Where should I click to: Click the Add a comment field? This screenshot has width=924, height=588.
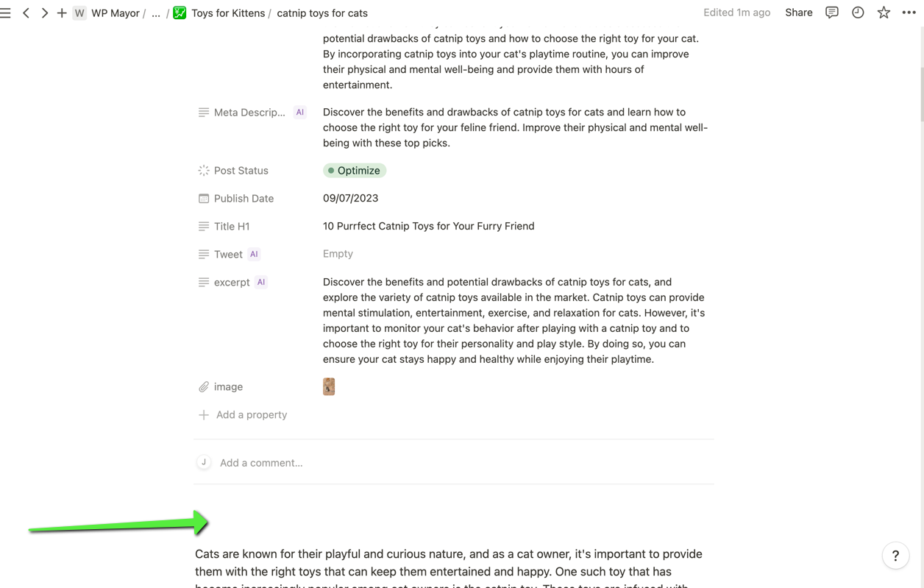coord(261,463)
